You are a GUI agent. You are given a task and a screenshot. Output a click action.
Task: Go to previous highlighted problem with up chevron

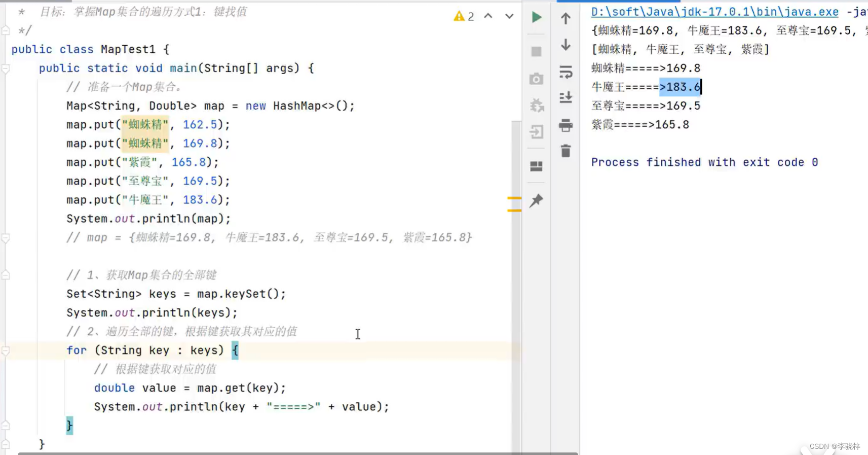[x=488, y=16]
